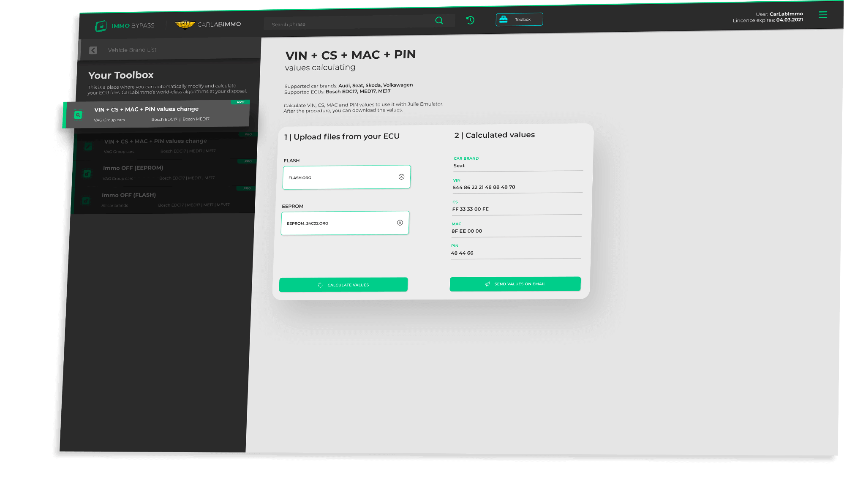Screen dimensions: 844x504
Task: Click the Your Toolbox heading
Action: tap(121, 75)
